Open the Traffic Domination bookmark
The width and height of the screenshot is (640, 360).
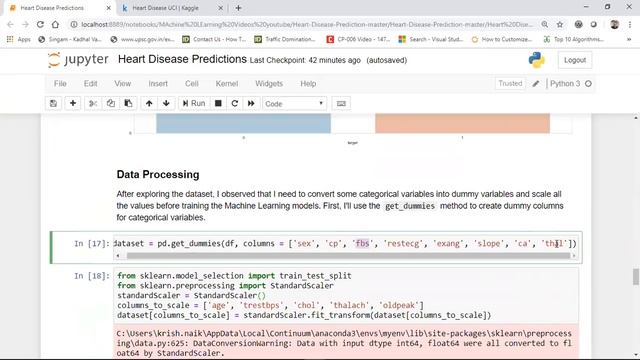[285, 39]
